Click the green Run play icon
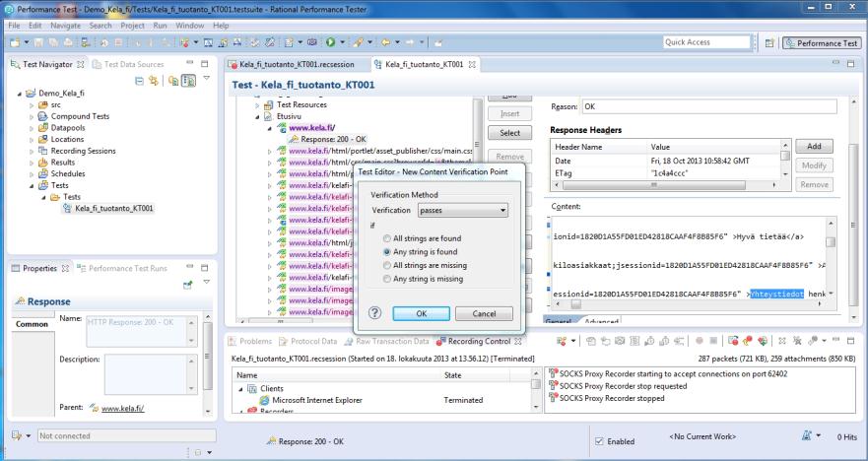Screen dimensions: 868x461 (330, 42)
